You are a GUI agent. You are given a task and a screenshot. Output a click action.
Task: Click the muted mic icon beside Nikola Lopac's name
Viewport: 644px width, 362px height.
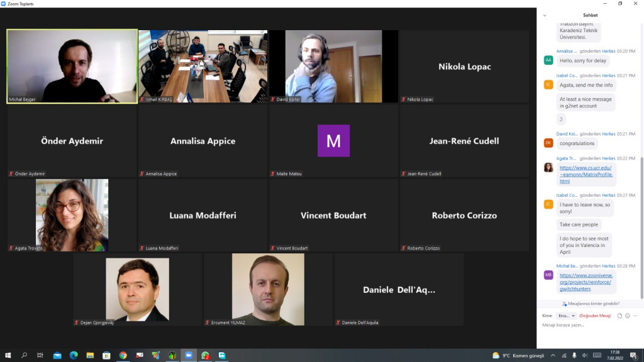(x=403, y=99)
